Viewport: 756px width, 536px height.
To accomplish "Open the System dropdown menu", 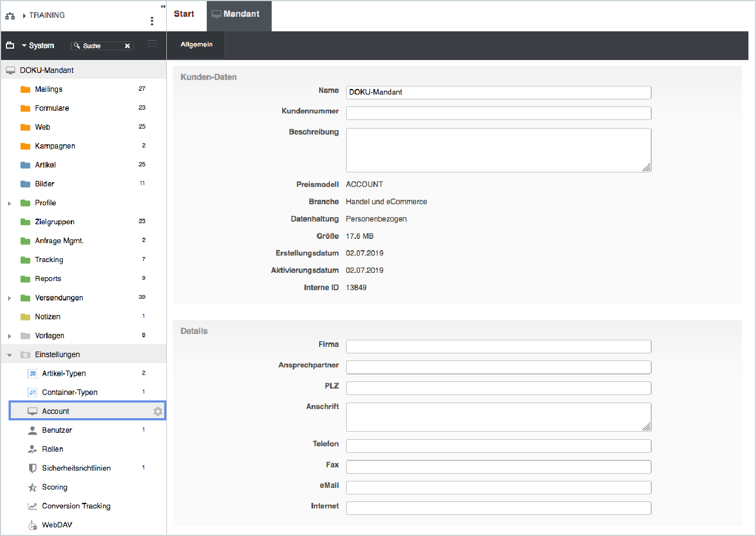I will tap(37, 45).
